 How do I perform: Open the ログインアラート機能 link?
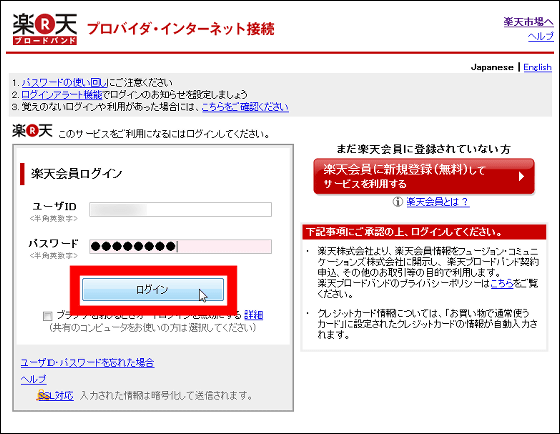click(x=61, y=95)
